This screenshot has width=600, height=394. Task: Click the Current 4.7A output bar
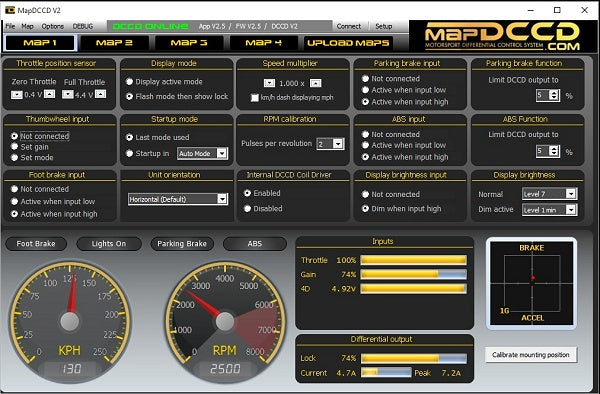pyautogui.click(x=386, y=373)
